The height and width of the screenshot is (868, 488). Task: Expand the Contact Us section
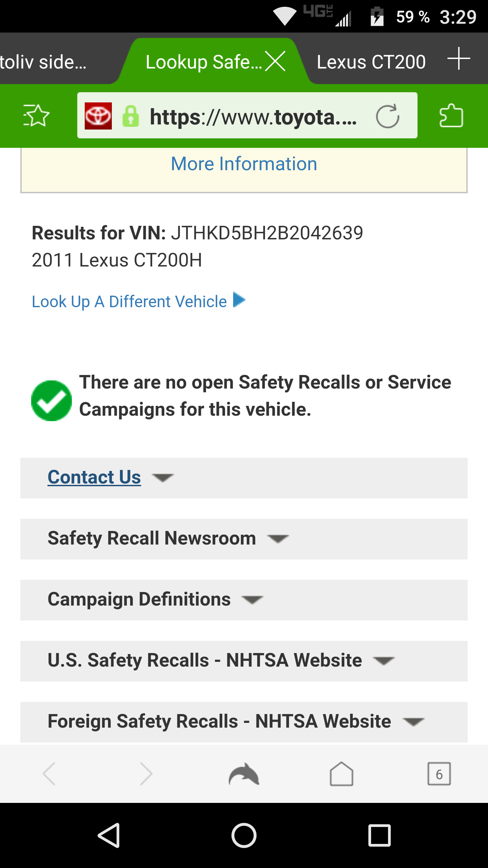point(94,477)
